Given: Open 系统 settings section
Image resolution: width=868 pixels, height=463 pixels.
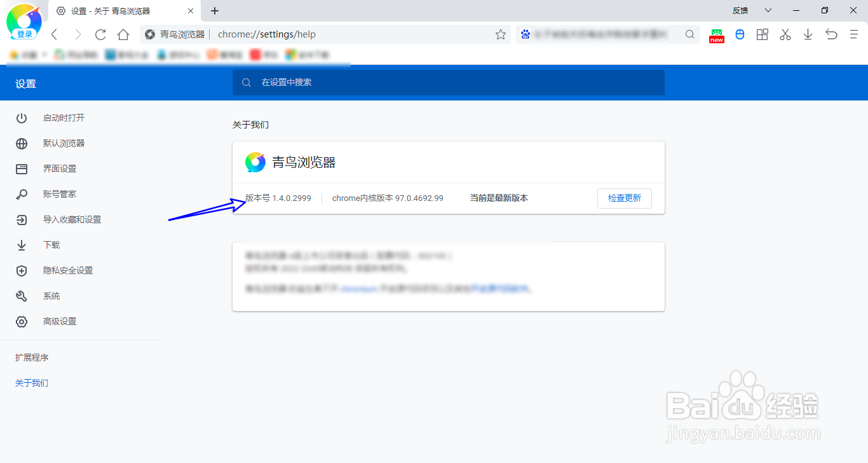Looking at the screenshot, I should click(51, 296).
